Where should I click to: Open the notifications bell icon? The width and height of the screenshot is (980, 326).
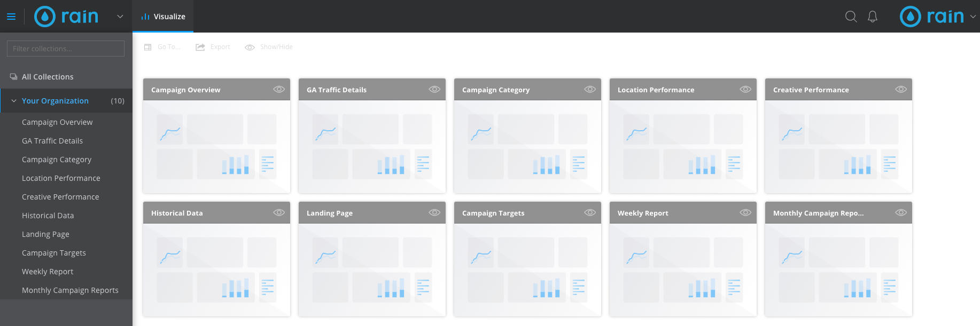point(873,17)
